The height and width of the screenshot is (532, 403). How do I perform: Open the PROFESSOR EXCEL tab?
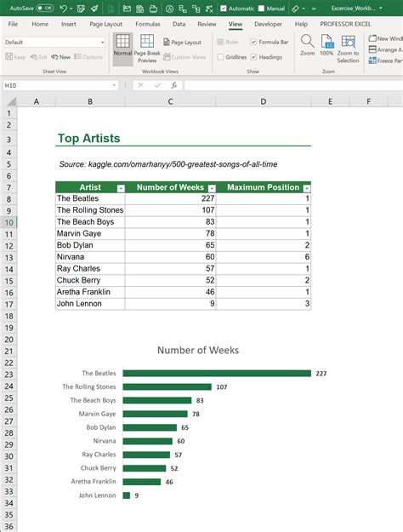(345, 24)
